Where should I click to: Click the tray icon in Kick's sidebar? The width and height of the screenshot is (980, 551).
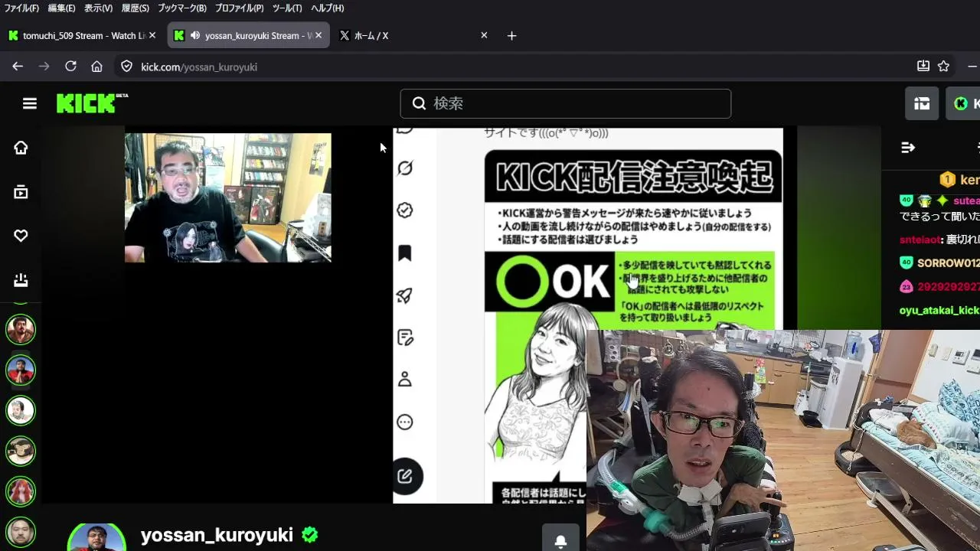pos(21,280)
